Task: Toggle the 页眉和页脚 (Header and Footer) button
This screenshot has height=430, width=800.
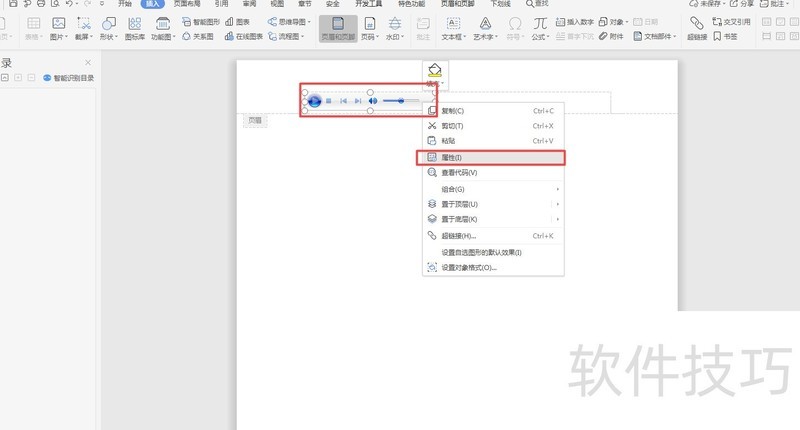Action: tap(338, 29)
